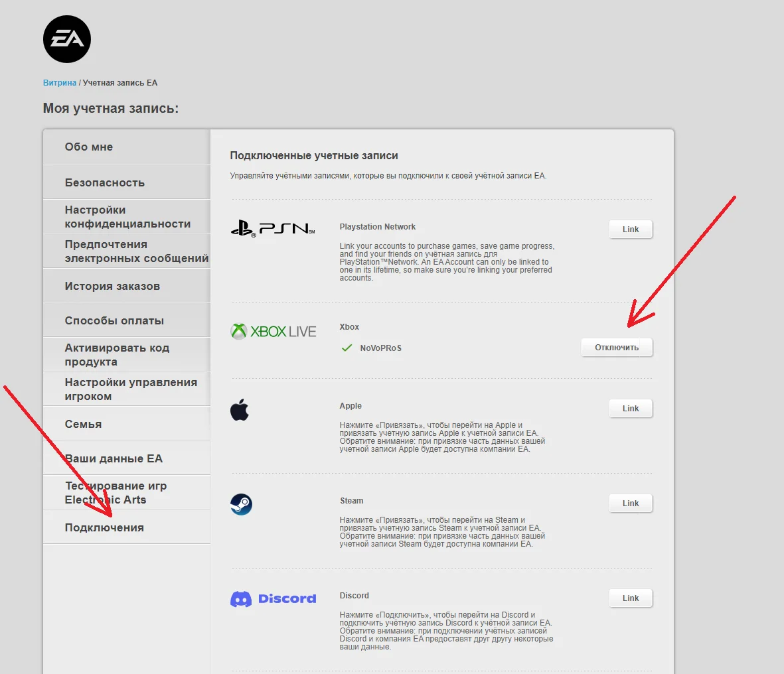Click the Xbox gamertag NoVoPRoS
784x674 pixels.
[380, 348]
